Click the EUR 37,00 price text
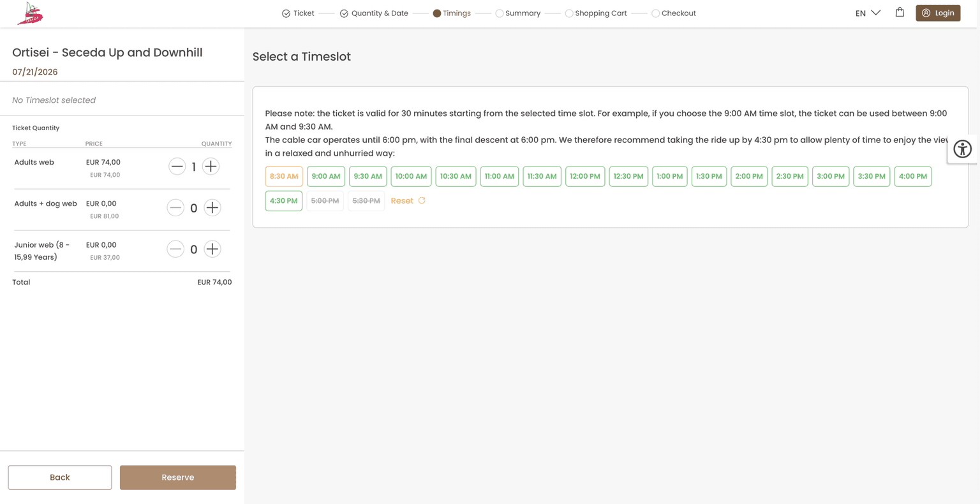The image size is (980, 504). pos(105,258)
